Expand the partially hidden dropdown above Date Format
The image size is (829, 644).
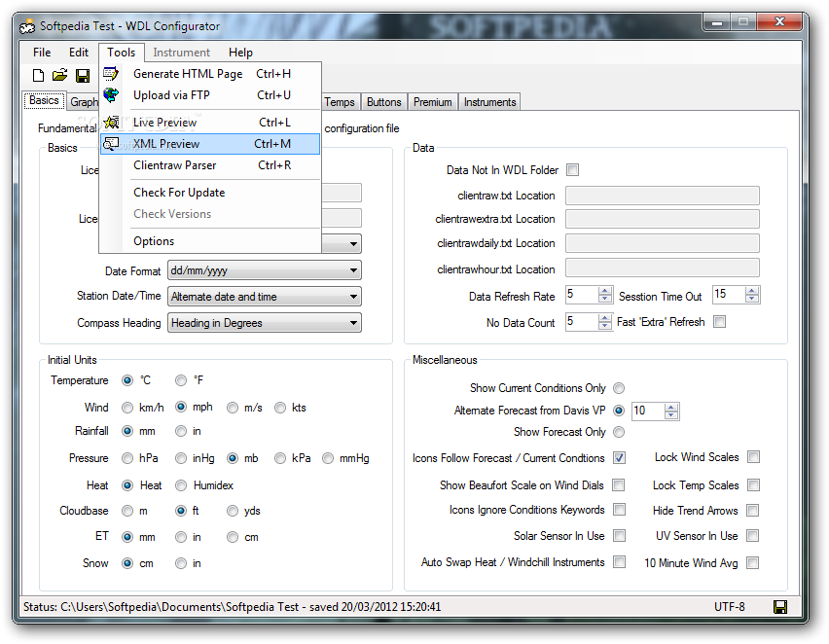[353, 244]
